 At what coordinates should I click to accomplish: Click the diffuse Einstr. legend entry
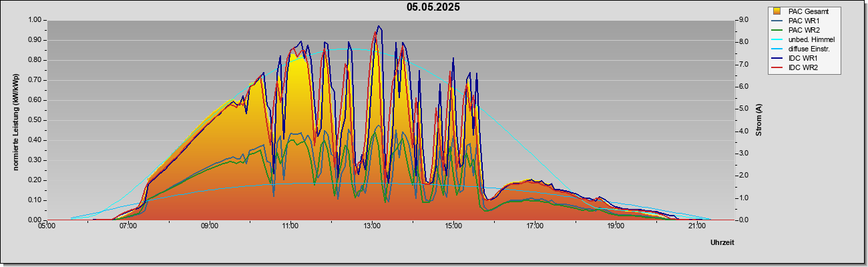coord(804,49)
